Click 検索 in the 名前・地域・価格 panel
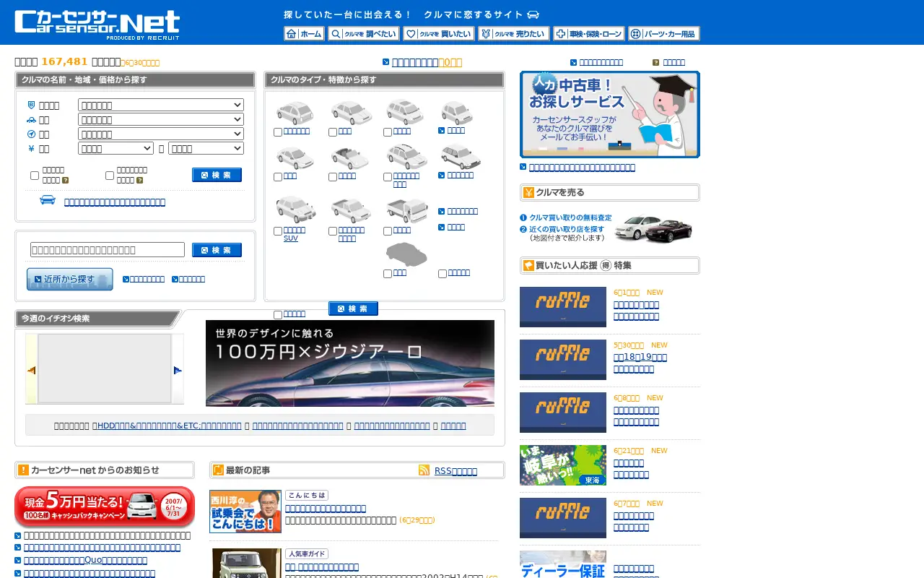Screen dimensions: 924x578 point(217,175)
